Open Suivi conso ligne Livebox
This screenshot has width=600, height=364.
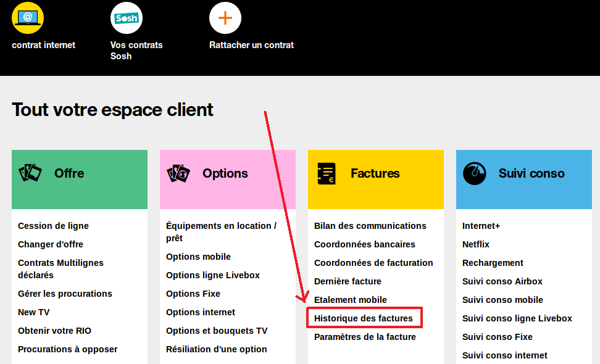[517, 318]
